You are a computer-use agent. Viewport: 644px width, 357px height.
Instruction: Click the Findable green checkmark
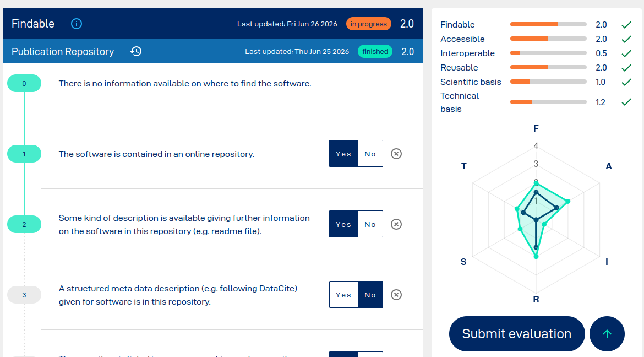click(626, 25)
